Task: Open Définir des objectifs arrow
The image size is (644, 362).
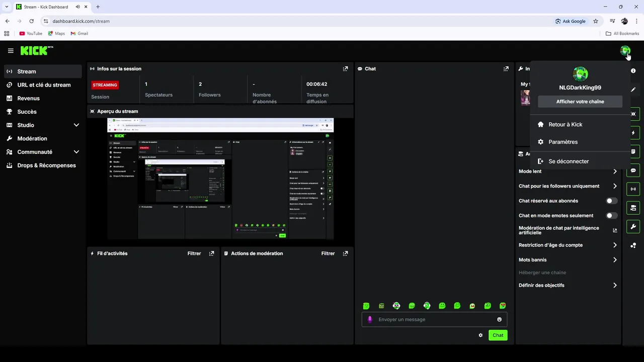Action: pos(615,285)
